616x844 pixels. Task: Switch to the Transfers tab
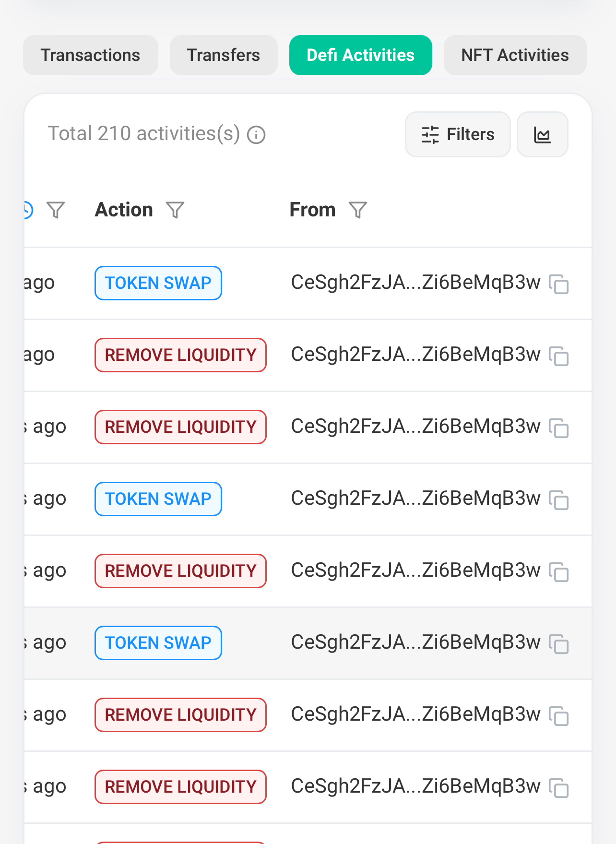pos(224,55)
